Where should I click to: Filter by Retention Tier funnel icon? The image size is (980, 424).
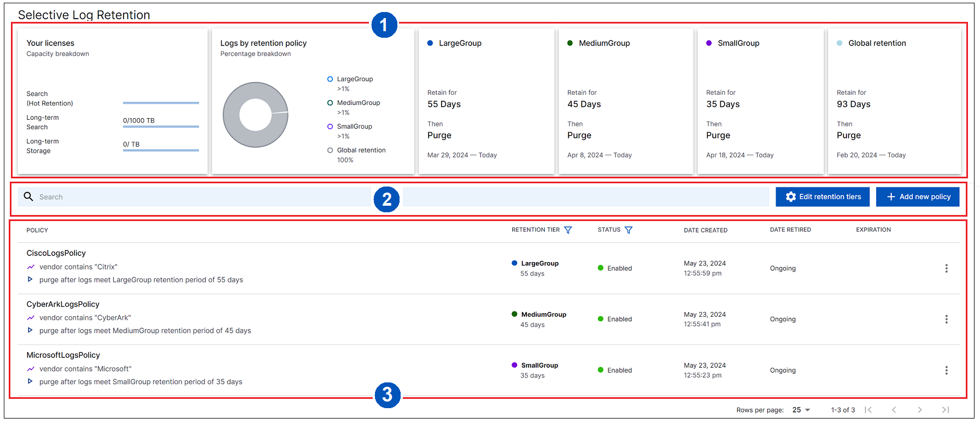point(568,230)
